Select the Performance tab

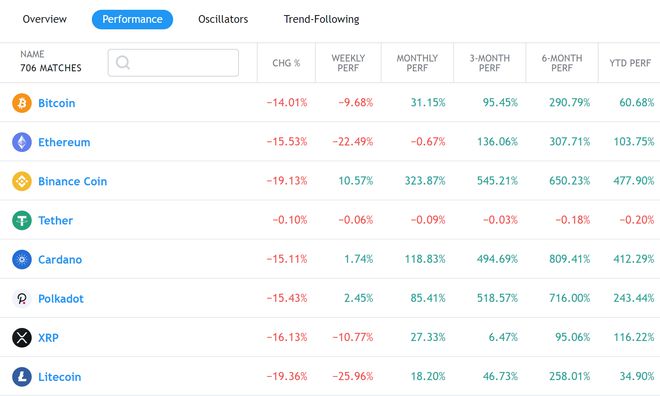(132, 19)
